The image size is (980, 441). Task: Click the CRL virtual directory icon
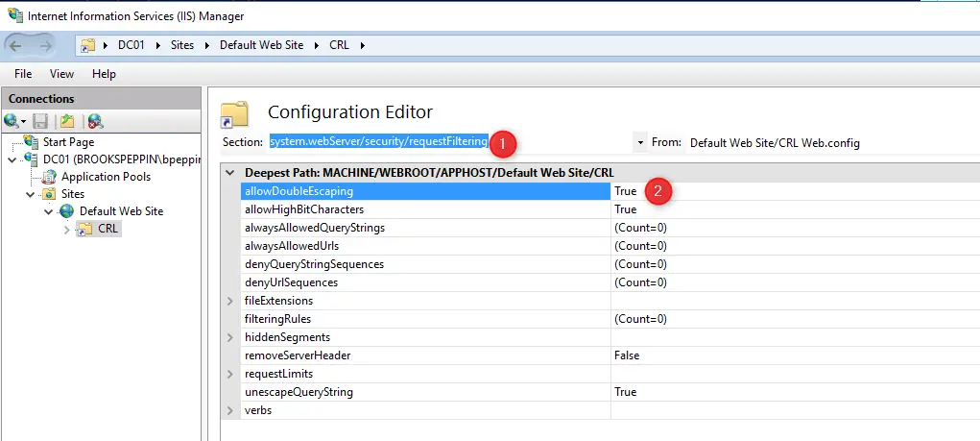pos(84,230)
